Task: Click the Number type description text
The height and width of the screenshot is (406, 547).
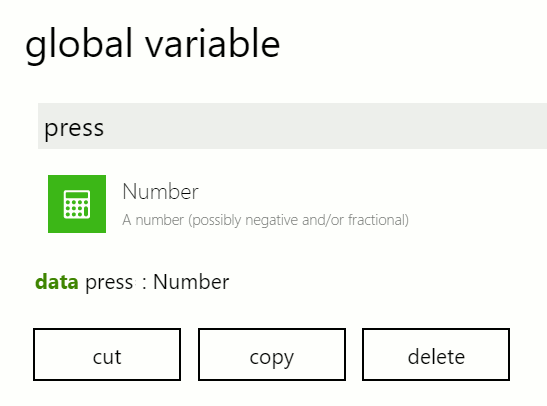Action: tap(265, 220)
